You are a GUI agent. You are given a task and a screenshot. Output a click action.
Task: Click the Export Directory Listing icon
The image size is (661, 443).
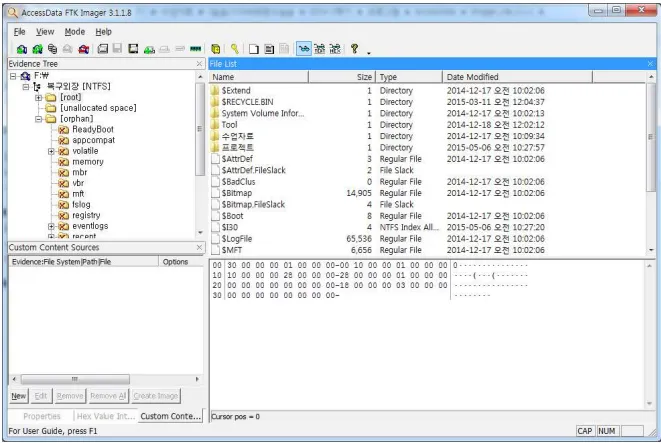(285, 49)
